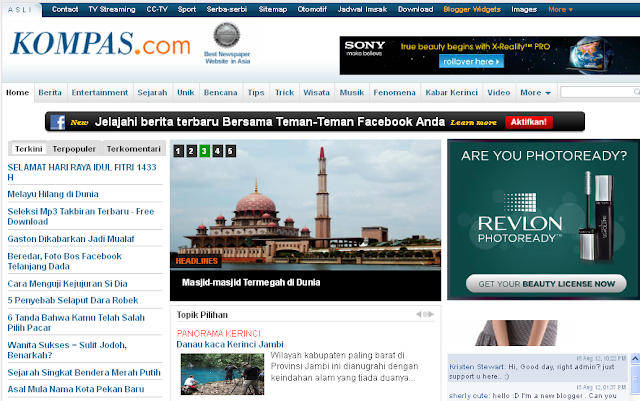The width and height of the screenshot is (640, 401).
Task: Open the Berita menu item
Action: (x=50, y=93)
